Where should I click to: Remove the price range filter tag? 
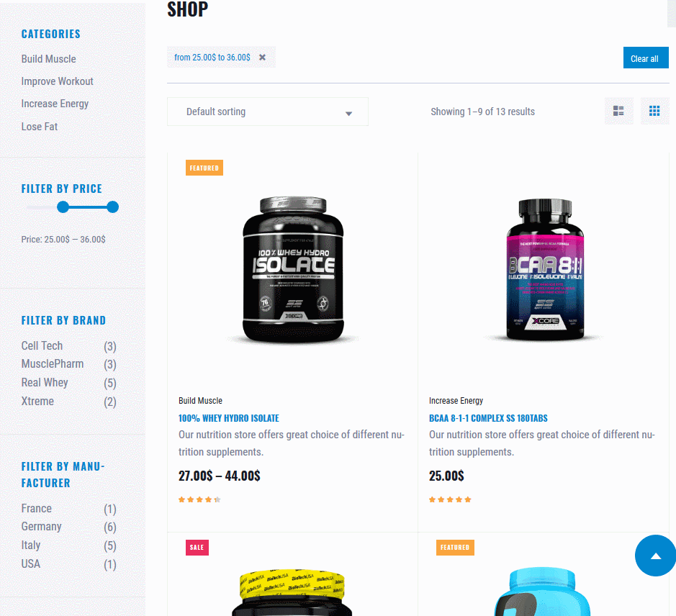262,58
